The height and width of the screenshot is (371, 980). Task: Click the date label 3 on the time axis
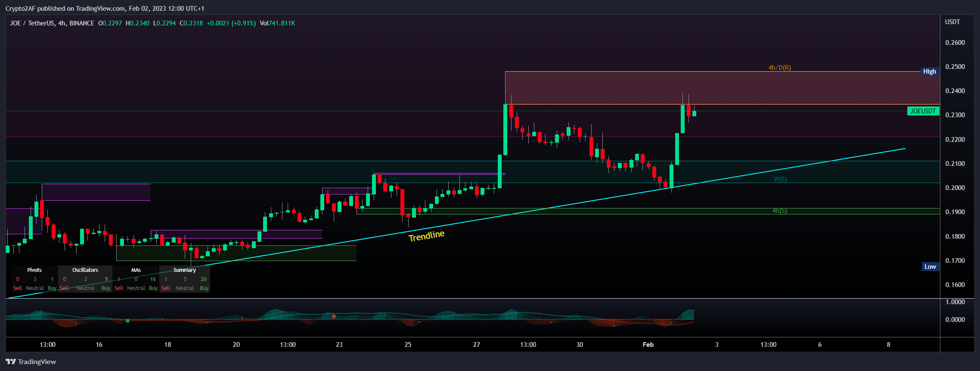pyautogui.click(x=717, y=345)
